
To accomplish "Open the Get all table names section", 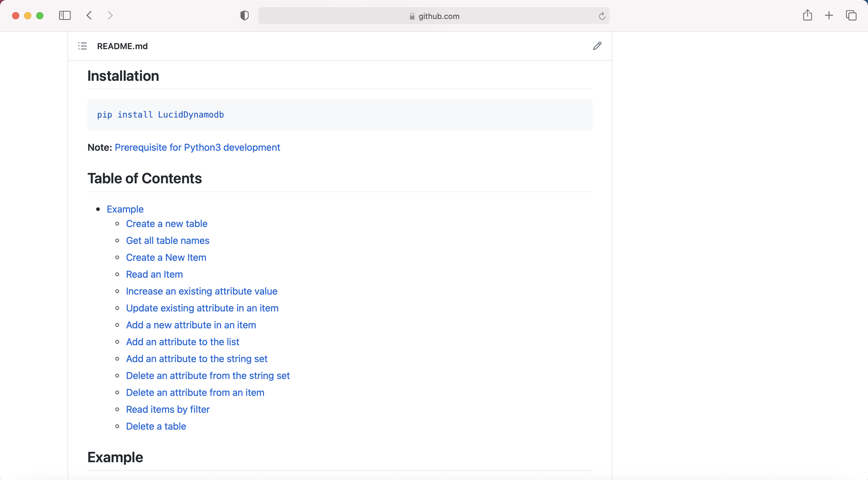I will click(x=168, y=241).
